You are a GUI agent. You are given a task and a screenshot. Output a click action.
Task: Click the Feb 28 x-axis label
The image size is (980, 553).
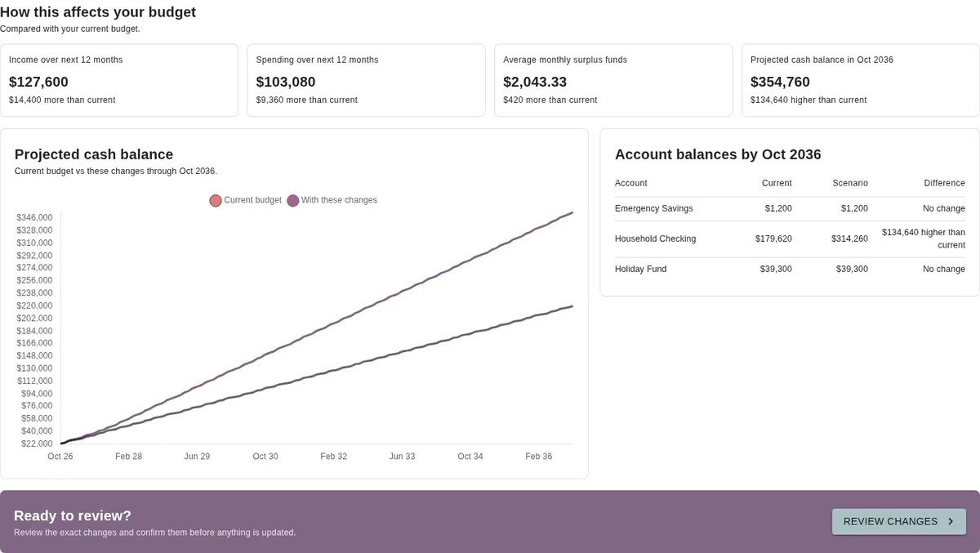(129, 457)
